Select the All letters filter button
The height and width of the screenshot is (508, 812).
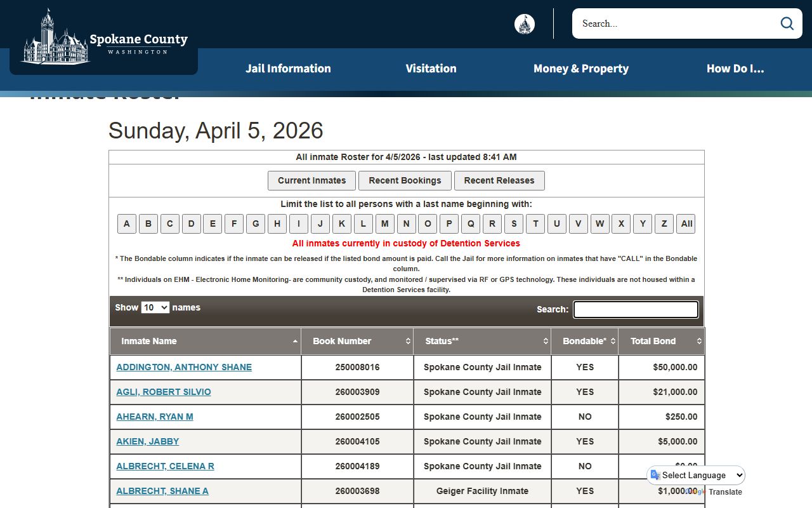point(686,224)
